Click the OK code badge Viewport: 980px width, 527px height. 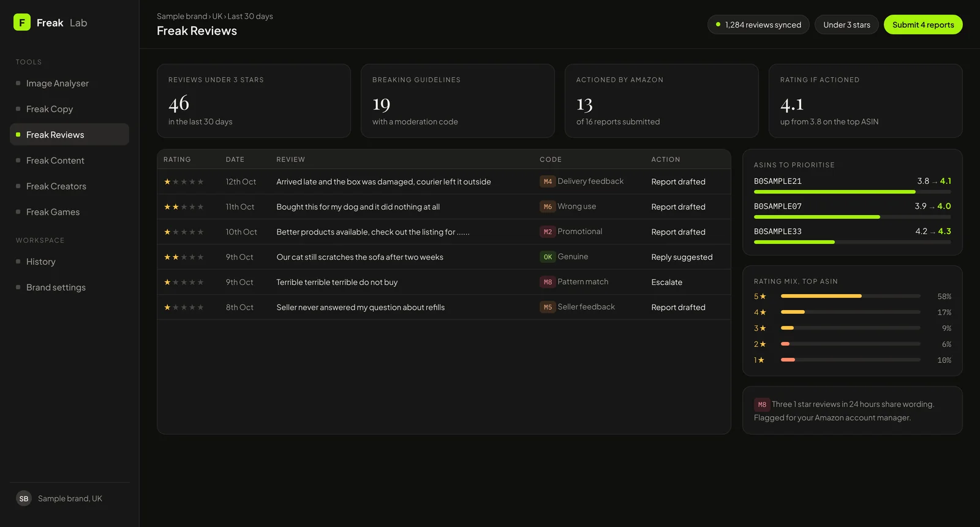tap(548, 257)
